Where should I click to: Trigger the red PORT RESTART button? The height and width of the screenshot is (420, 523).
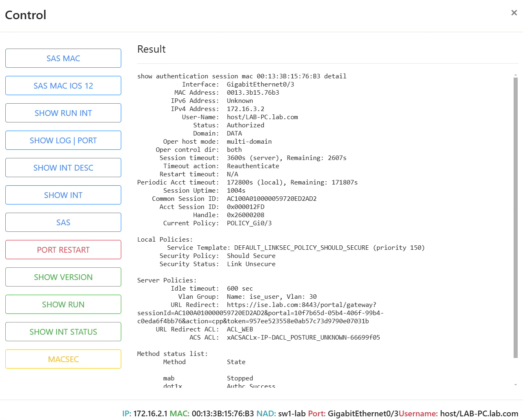click(63, 250)
